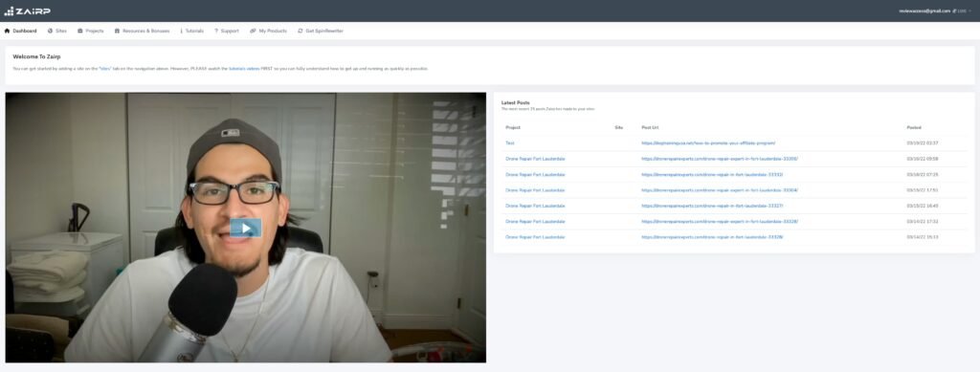Open the "Test" project link
980x372 pixels.
509,142
